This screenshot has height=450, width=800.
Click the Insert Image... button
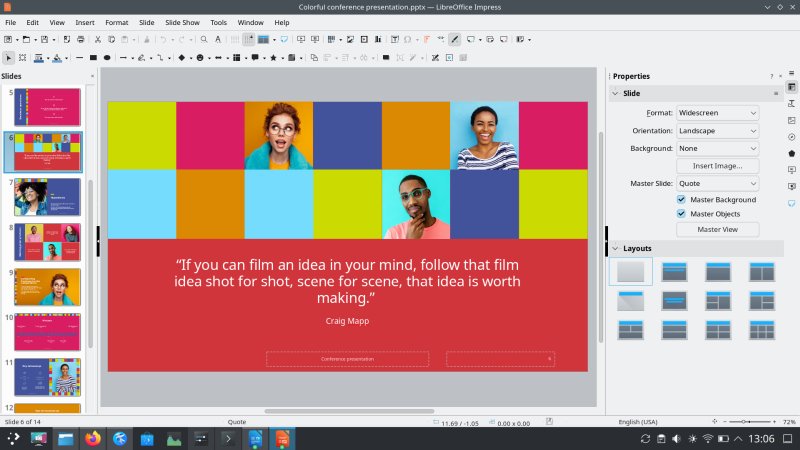point(717,166)
